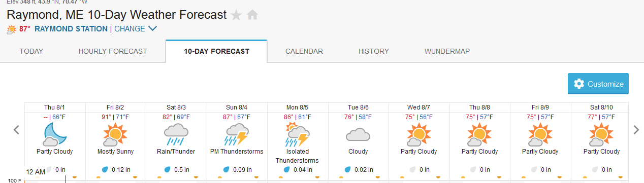Click the RAYMOND STATION link
The image size is (644, 183).
71,29
